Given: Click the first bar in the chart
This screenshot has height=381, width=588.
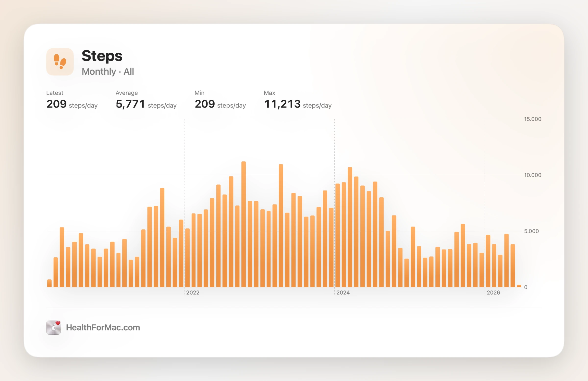Looking at the screenshot, I should click(x=49, y=283).
